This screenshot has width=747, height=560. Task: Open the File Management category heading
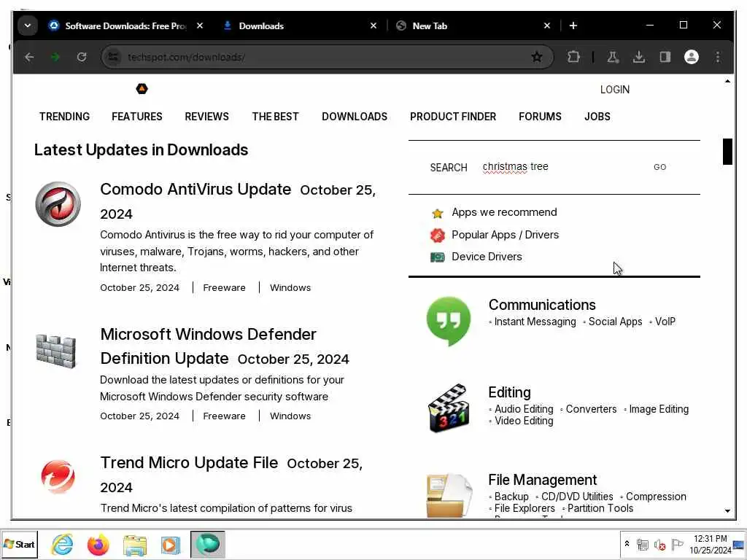click(542, 480)
